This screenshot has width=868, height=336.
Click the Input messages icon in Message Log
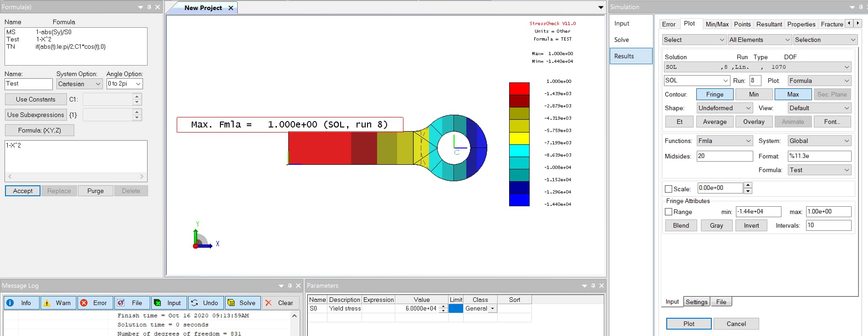[x=158, y=303]
